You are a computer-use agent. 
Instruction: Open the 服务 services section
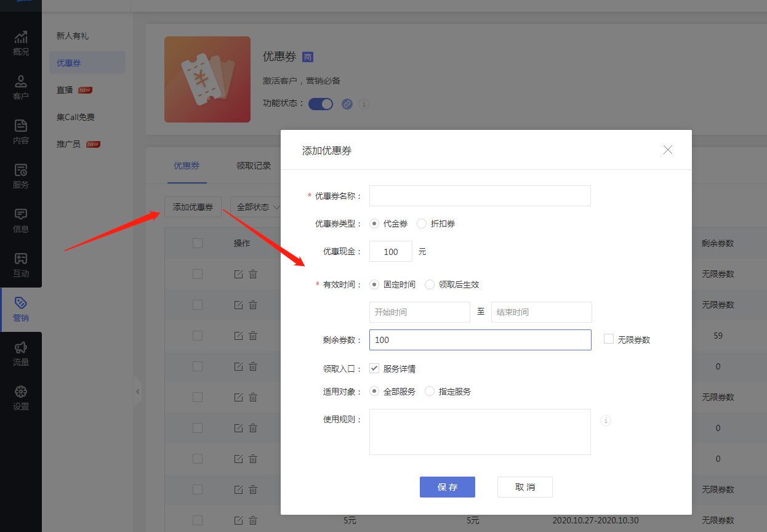[x=21, y=176]
